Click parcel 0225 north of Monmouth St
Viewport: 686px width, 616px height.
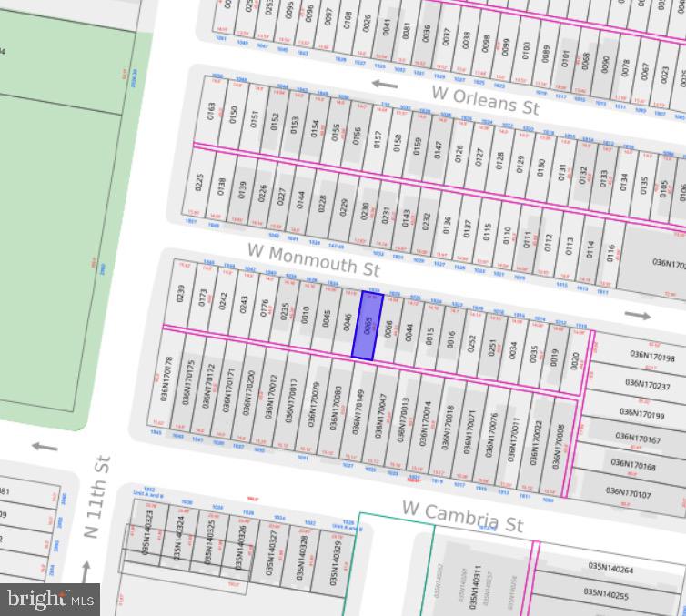point(198,183)
